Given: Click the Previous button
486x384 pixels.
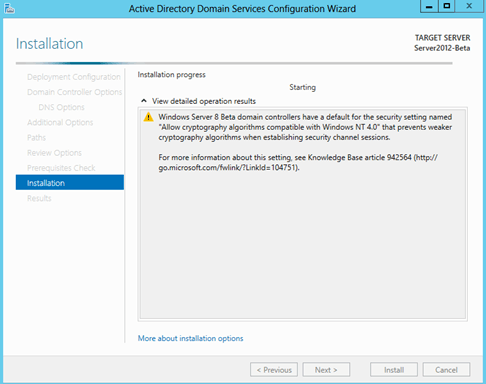Looking at the screenshot, I should 274,370.
